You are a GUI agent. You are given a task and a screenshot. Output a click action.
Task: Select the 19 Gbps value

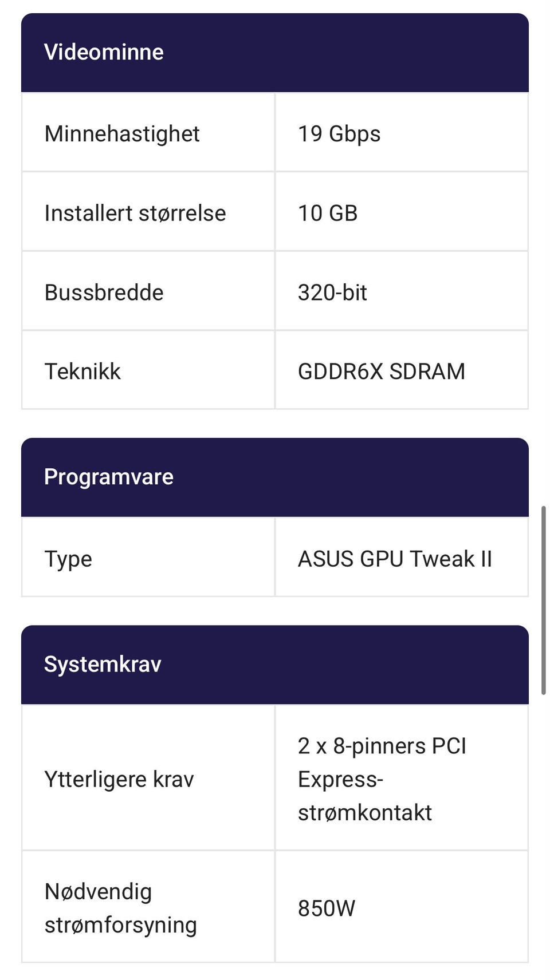(339, 134)
